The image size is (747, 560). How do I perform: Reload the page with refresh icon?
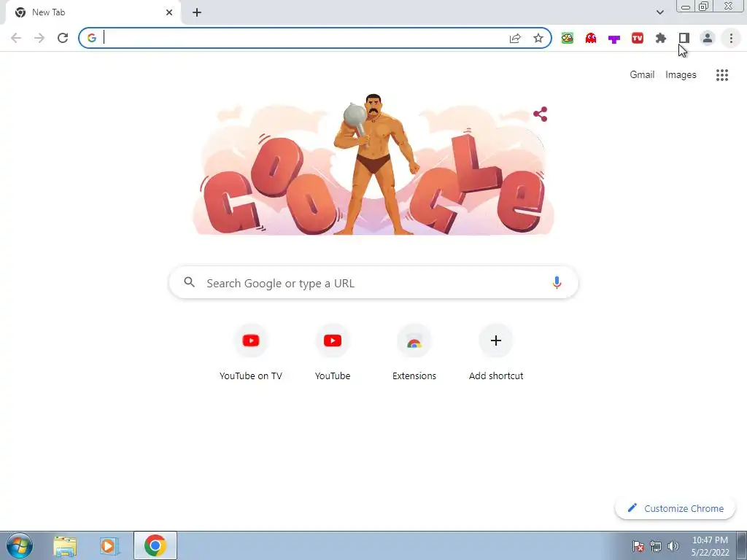(x=63, y=38)
